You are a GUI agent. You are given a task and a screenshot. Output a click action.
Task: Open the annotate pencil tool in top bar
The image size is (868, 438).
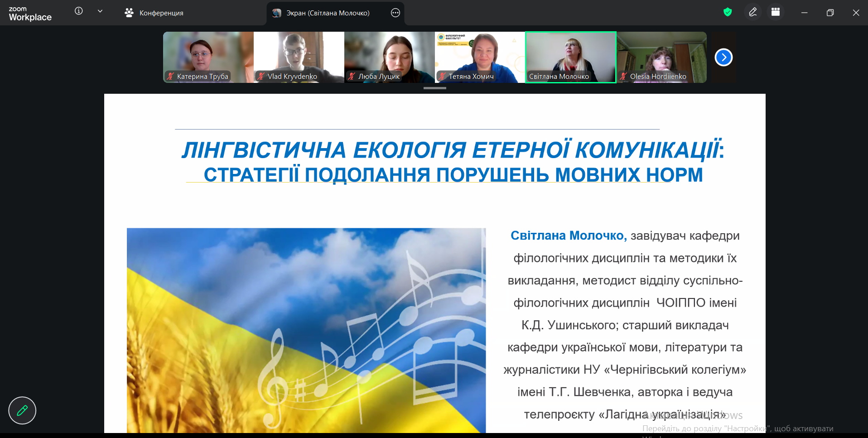click(753, 12)
